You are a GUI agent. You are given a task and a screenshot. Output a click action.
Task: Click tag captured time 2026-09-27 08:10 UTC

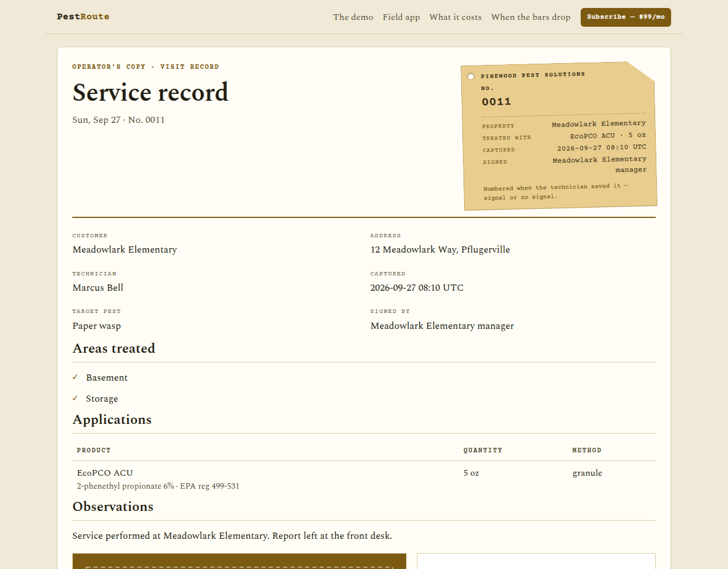pos(602,147)
